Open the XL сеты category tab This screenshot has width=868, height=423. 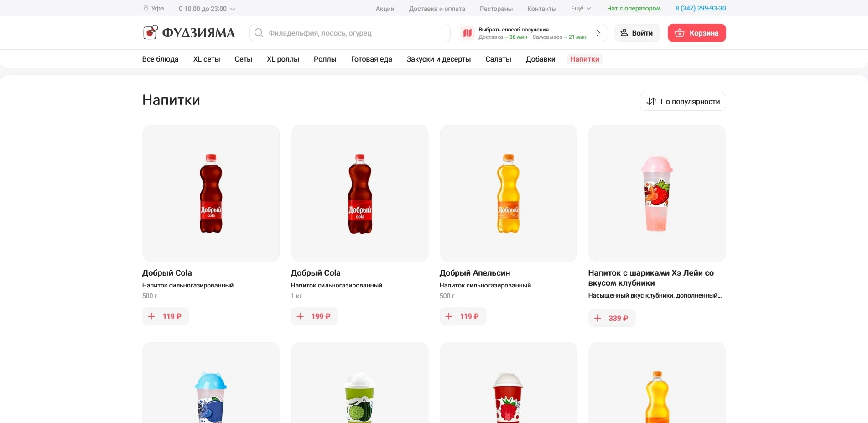[206, 59]
